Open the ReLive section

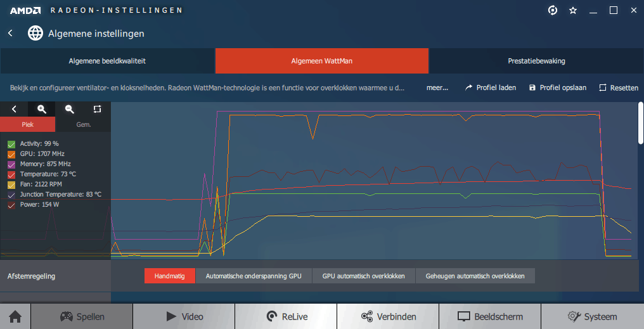click(x=286, y=317)
